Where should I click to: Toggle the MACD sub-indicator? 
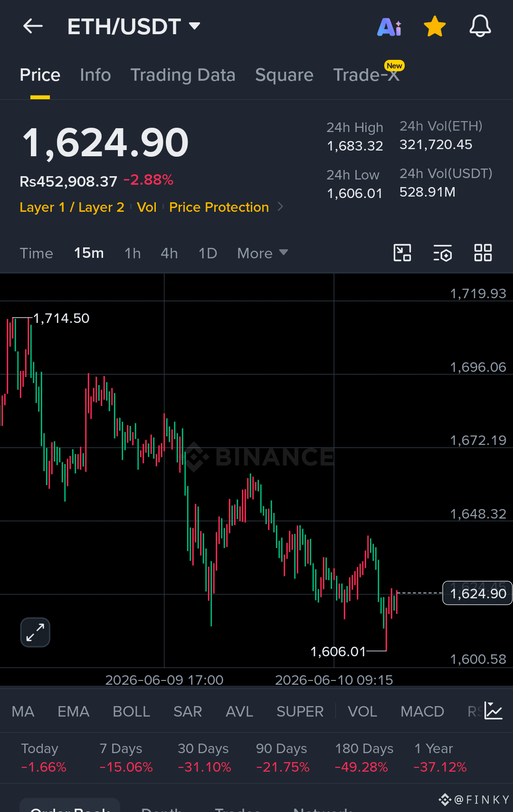pyautogui.click(x=422, y=711)
